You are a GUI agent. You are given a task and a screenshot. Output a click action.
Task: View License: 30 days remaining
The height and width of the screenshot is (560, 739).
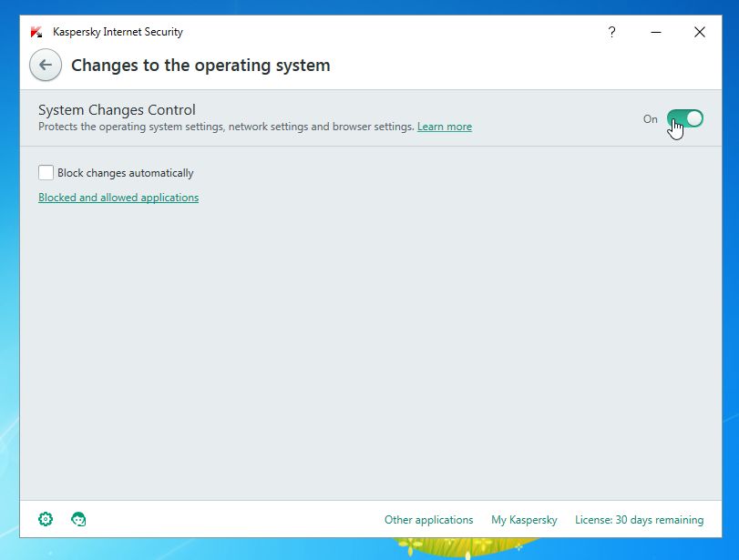coord(639,520)
